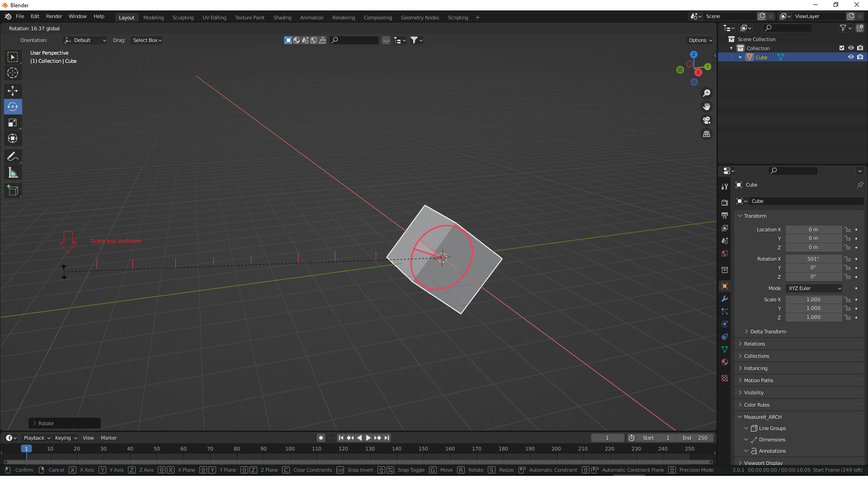Viewport: 868px width, 488px height.
Task: Switch orthographic/perspective grid icon
Action: point(707,134)
